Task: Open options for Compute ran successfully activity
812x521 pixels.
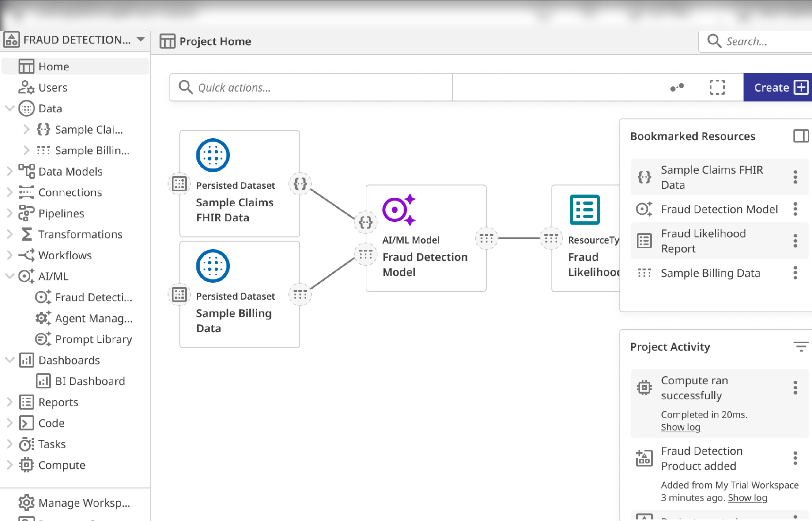Action: [x=795, y=388]
